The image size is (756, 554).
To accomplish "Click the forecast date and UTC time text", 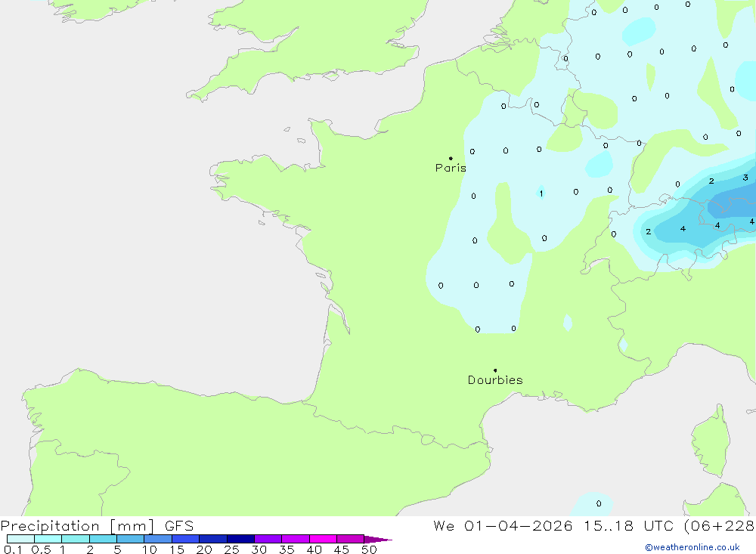I will tap(593, 526).
